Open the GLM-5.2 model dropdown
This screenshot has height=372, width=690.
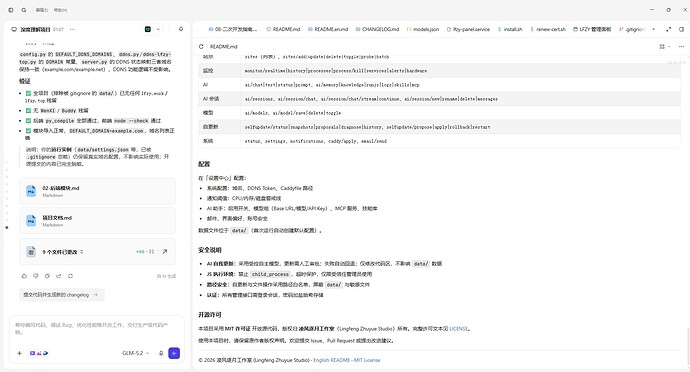click(136, 353)
